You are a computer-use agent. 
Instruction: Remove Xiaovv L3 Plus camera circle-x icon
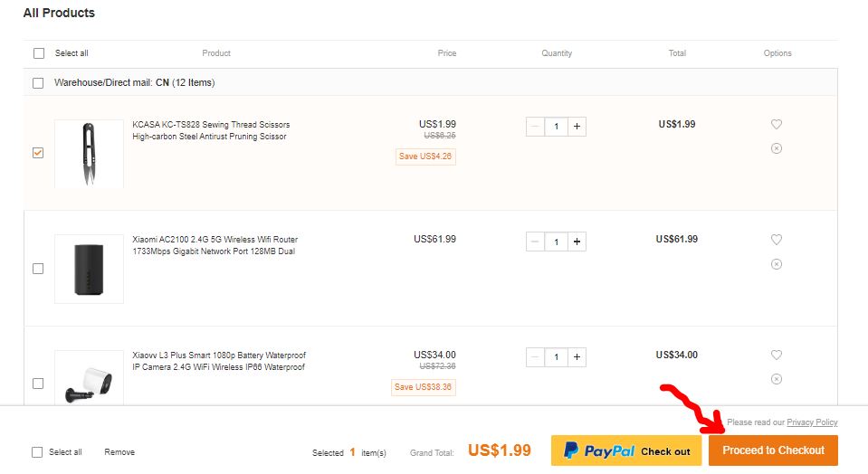click(x=776, y=379)
